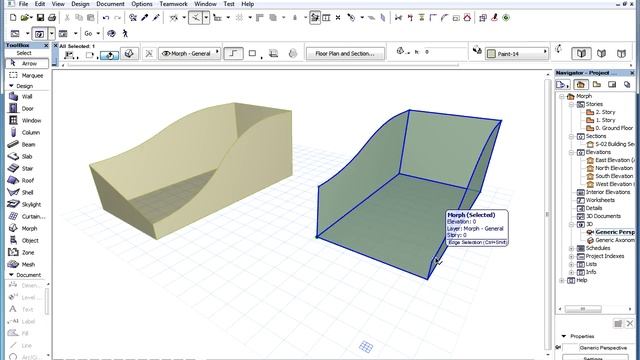Screen dimensions: 640x360
Task: Collapse the Stories tree node
Action: click(x=572, y=104)
